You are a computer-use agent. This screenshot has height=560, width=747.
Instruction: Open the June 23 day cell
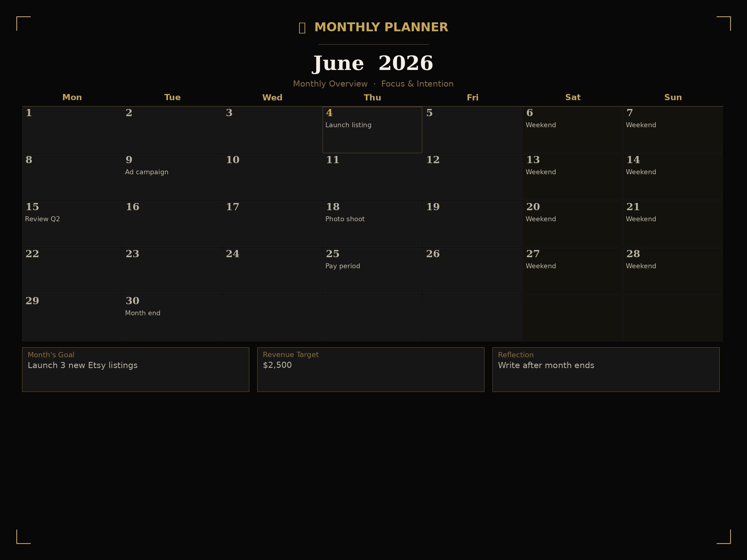(172, 271)
